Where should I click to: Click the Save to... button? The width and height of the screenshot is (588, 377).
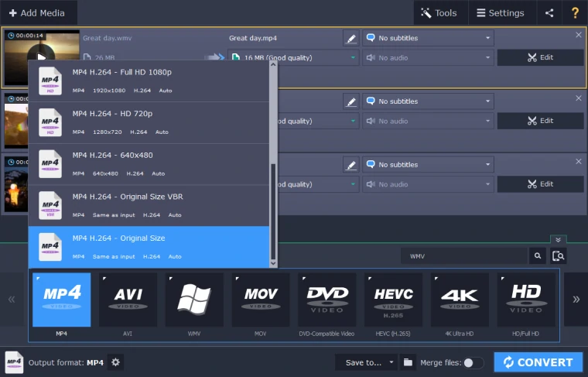(363, 362)
